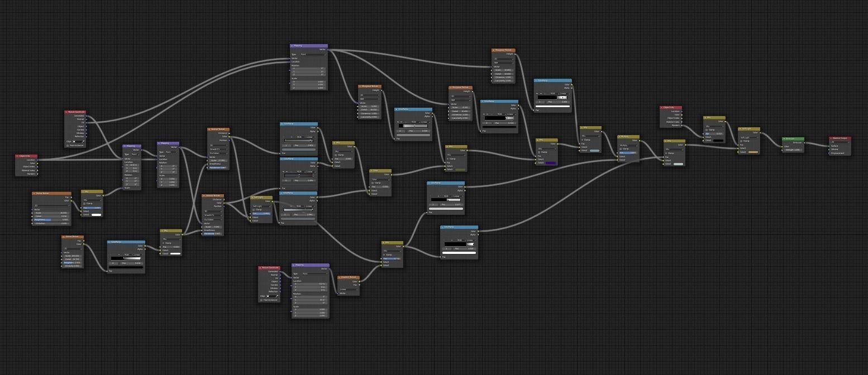
Task: Click the black Color2 swatch on the Mix node
Action: click(718, 140)
